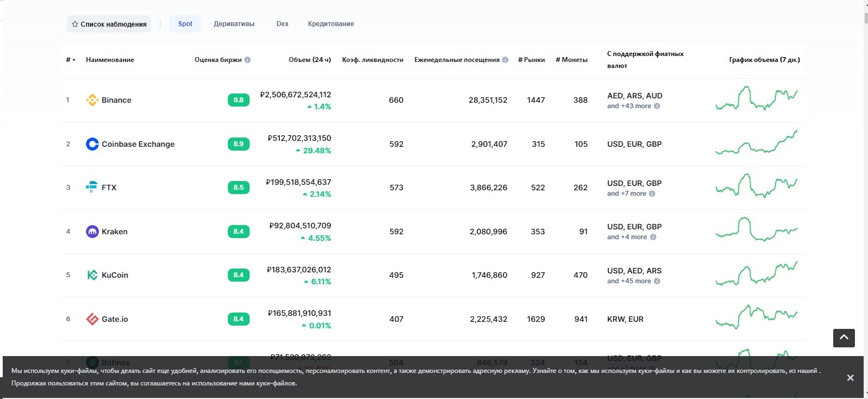The width and height of the screenshot is (868, 399).
Task: Click info icon beside Kraken 'and +4 more'
Action: click(x=653, y=237)
